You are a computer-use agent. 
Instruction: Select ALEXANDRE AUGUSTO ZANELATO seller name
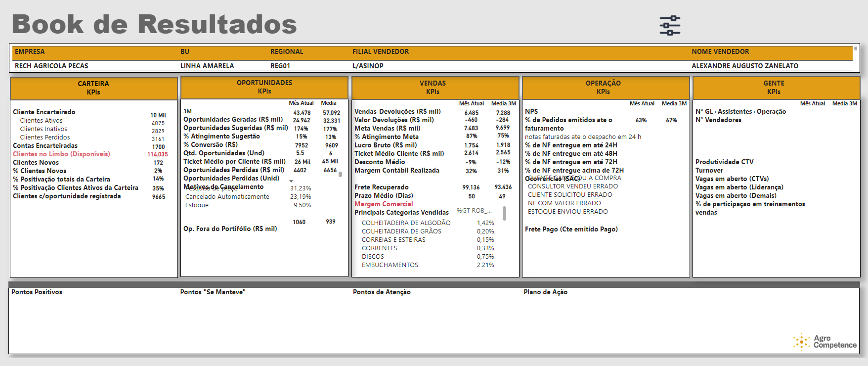[745, 66]
